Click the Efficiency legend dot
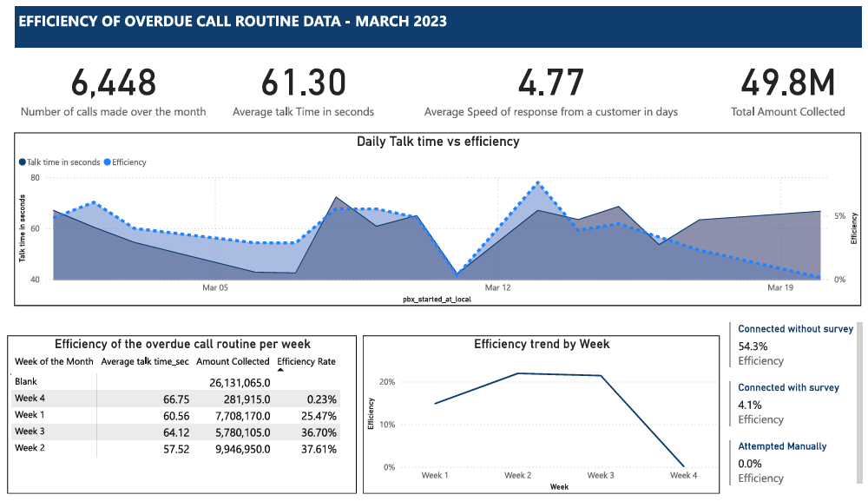Image resolution: width=868 pixels, height=501 pixels. (x=108, y=162)
